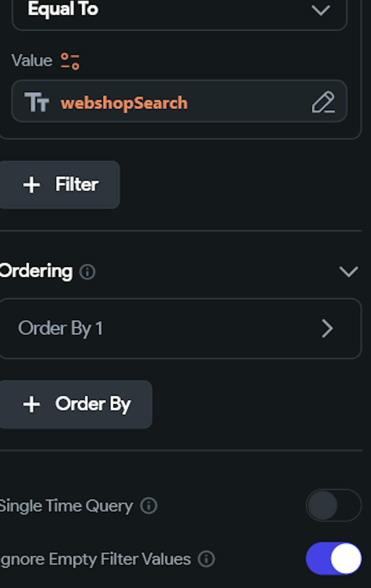Click the Single Time Query info icon
Screen dimensions: 371x588
coord(149,506)
